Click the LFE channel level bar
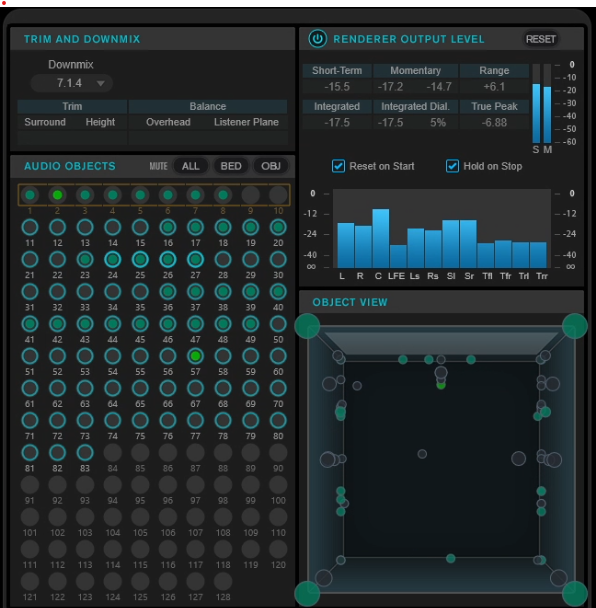The width and height of the screenshot is (596, 608). pos(398,256)
